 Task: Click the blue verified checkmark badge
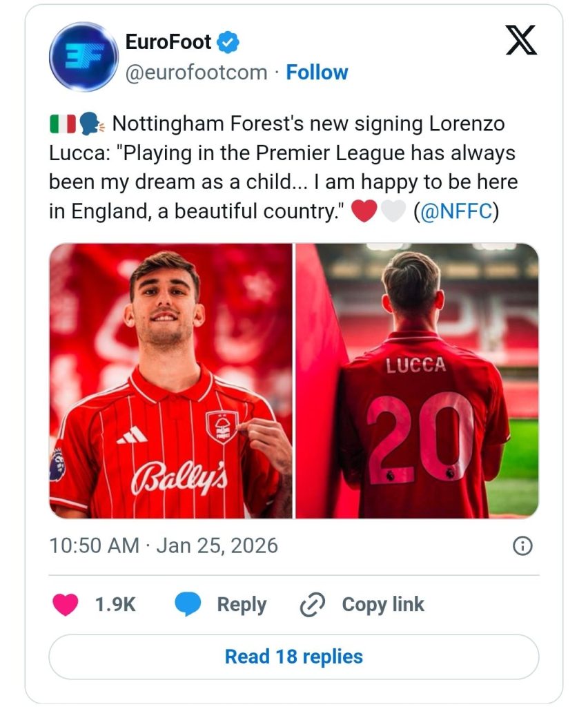(x=229, y=43)
